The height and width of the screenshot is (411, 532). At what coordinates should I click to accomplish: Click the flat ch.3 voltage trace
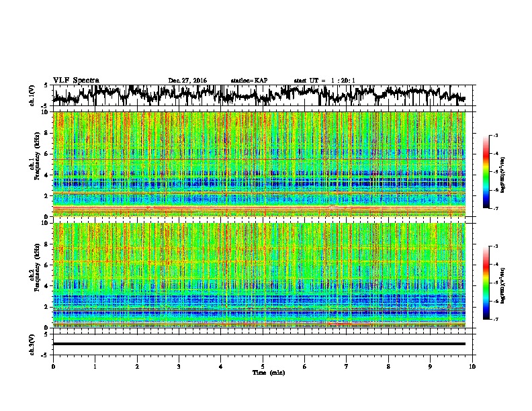(x=259, y=344)
